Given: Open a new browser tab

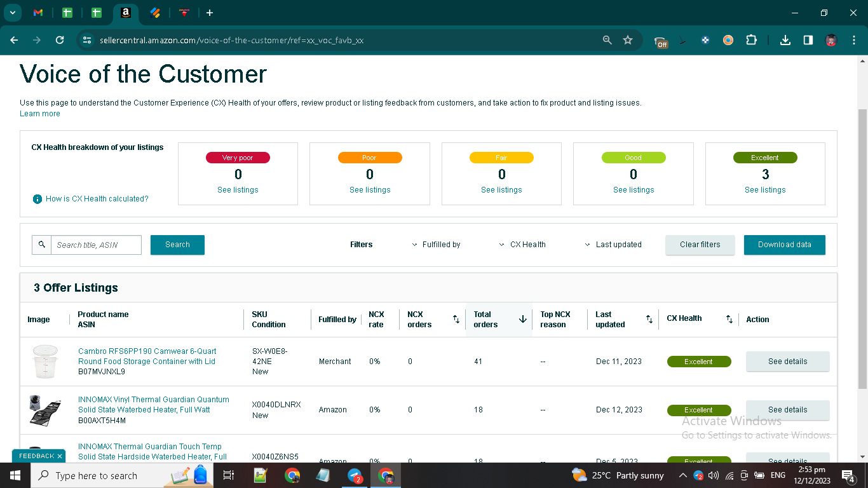Looking at the screenshot, I should 210,13.
